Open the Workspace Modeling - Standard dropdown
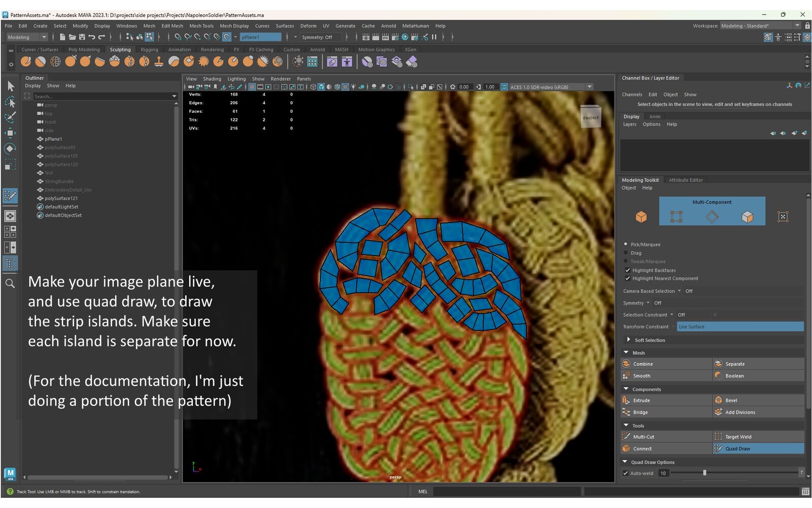812x508 pixels. point(760,26)
